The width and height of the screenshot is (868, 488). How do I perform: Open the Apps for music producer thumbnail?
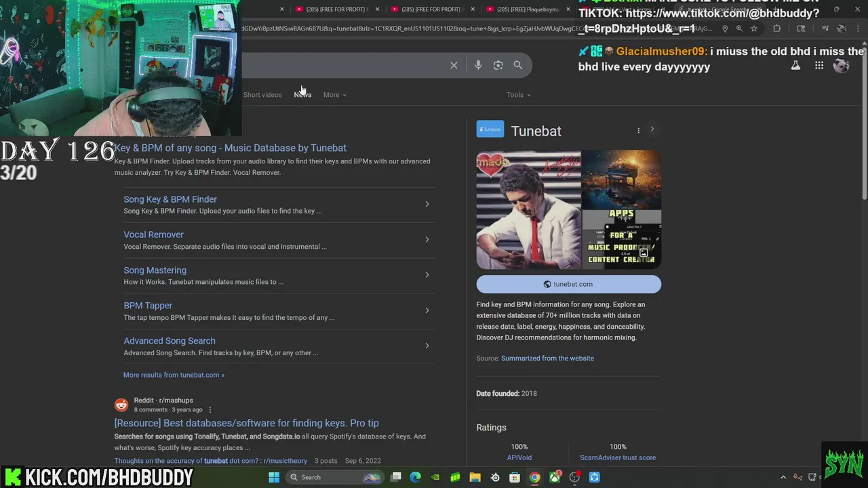click(621, 240)
